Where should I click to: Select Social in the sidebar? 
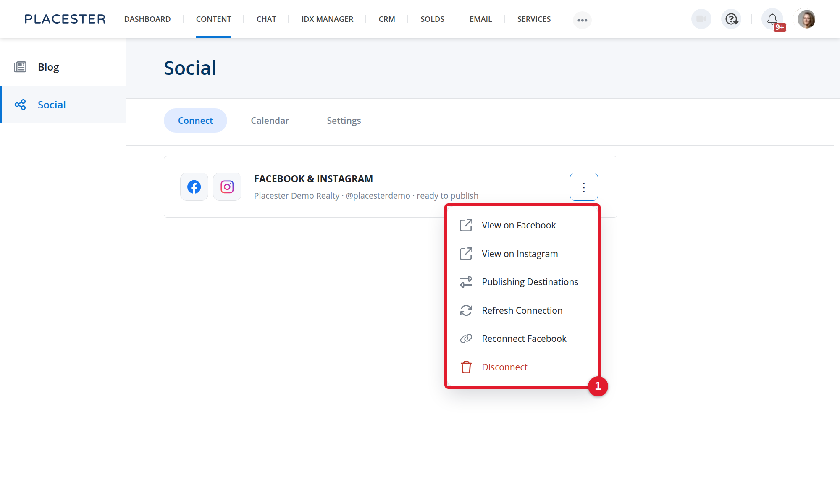[x=63, y=105]
